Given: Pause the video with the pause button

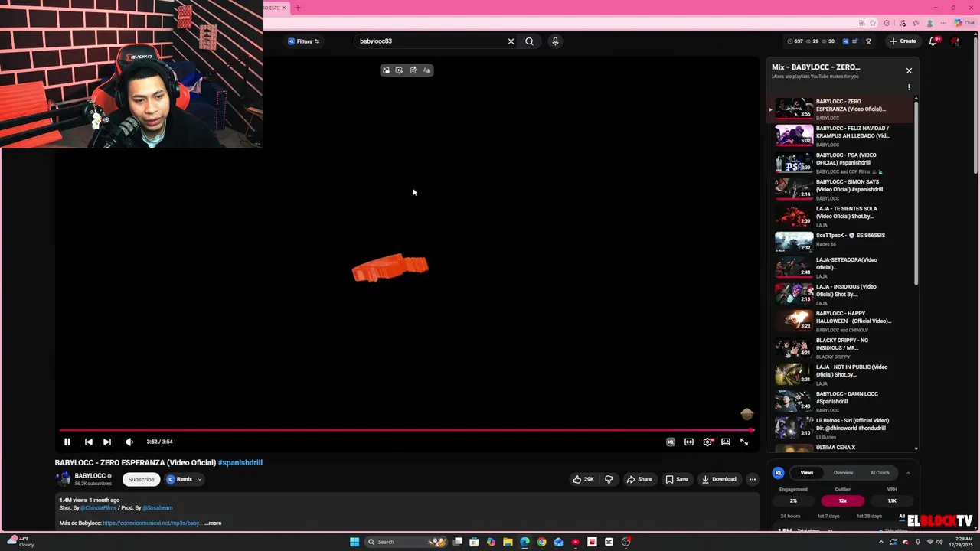Looking at the screenshot, I should [67, 442].
